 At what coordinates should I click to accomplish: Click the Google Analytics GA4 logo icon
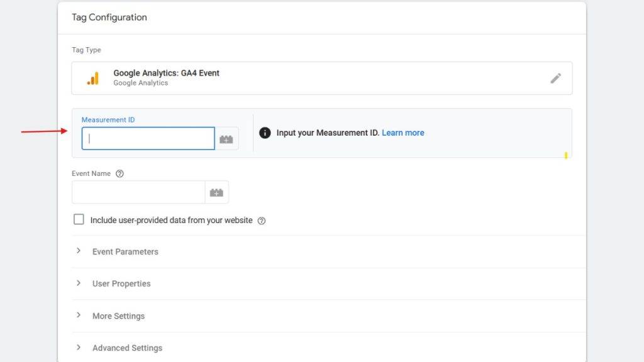92,77
